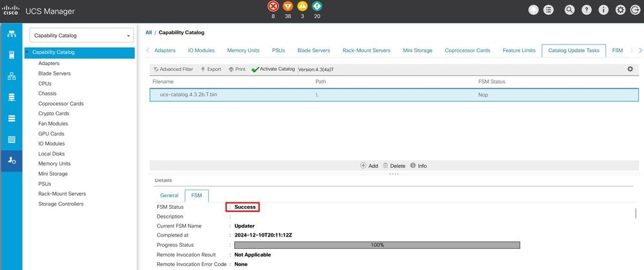Screen dimensions: 644x270
Task: Open the Admin sidebar icon
Action: [x=12, y=161]
